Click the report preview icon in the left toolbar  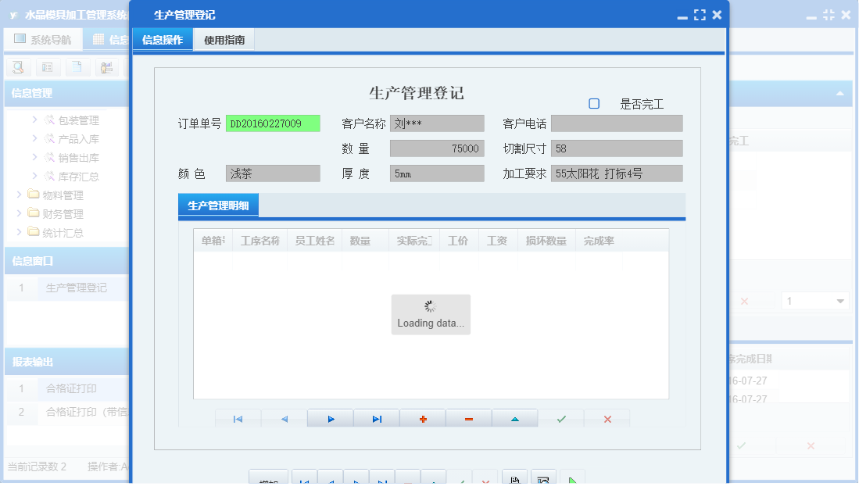click(x=48, y=67)
